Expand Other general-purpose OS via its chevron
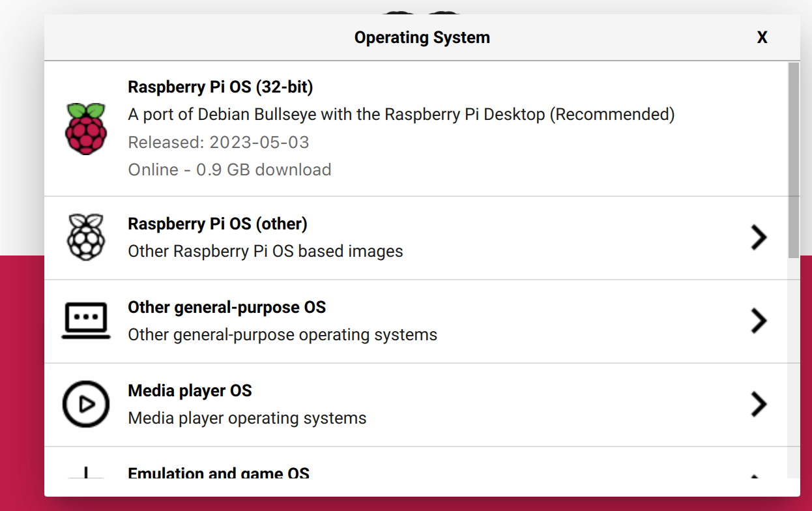Screen dimensions: 812x511 [x=758, y=321]
